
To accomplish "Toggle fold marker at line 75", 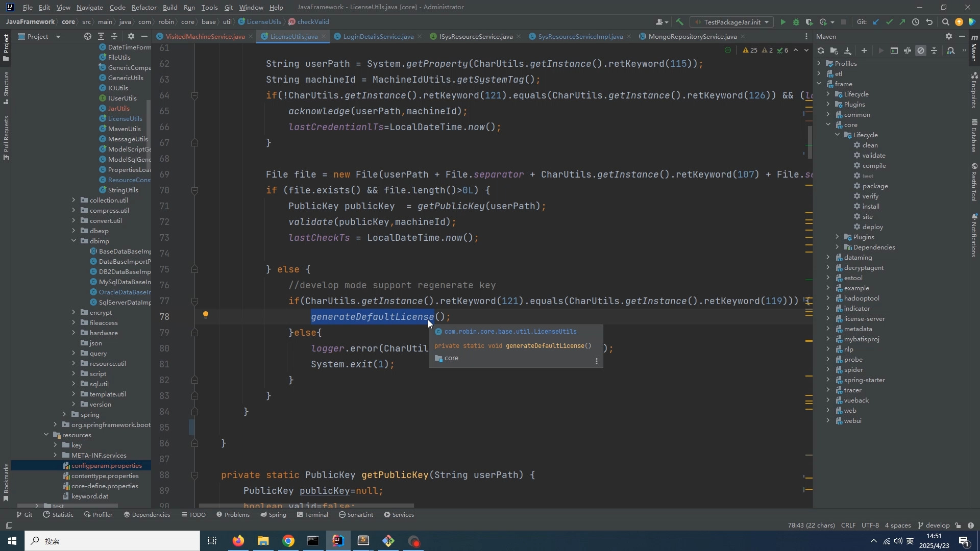I will [194, 269].
